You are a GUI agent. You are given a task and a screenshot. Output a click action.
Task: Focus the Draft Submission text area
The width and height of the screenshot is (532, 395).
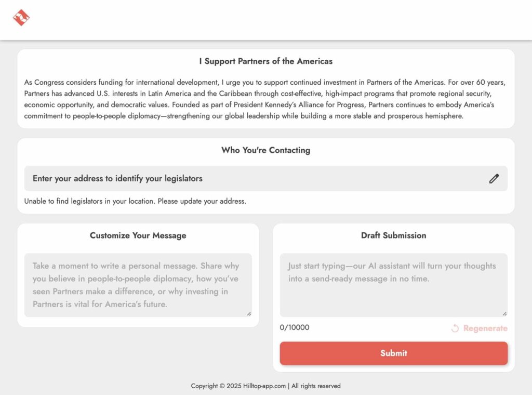394,285
